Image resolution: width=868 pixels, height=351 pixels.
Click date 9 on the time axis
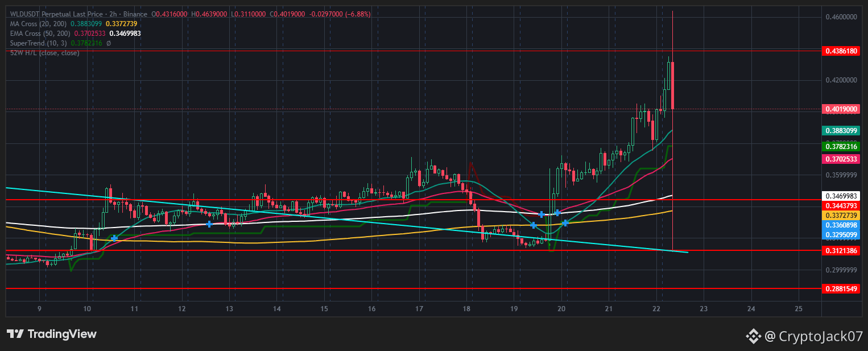point(39,309)
